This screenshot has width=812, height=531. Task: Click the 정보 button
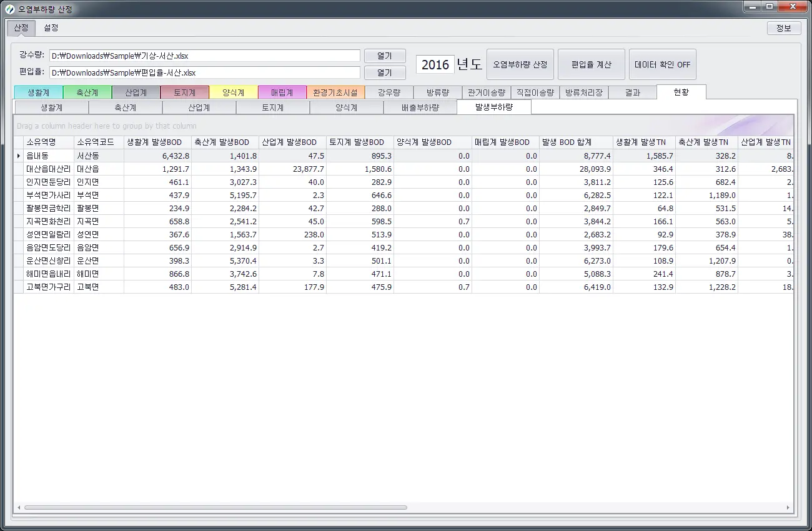783,28
